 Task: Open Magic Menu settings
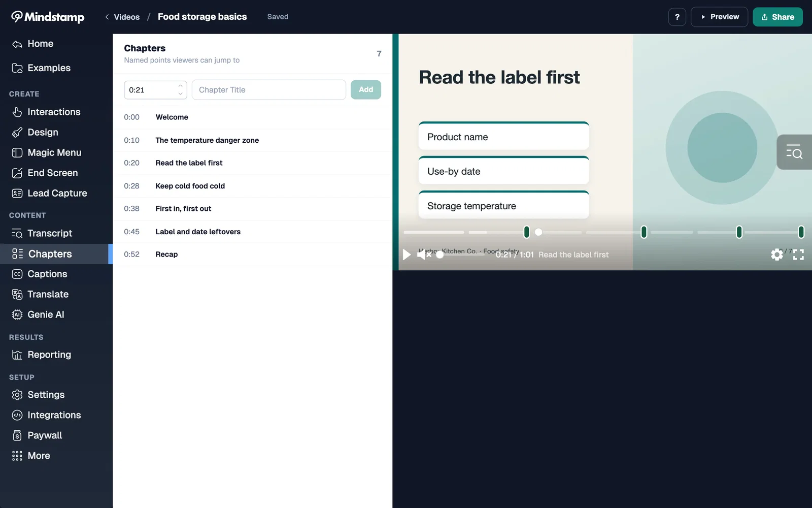click(x=56, y=152)
